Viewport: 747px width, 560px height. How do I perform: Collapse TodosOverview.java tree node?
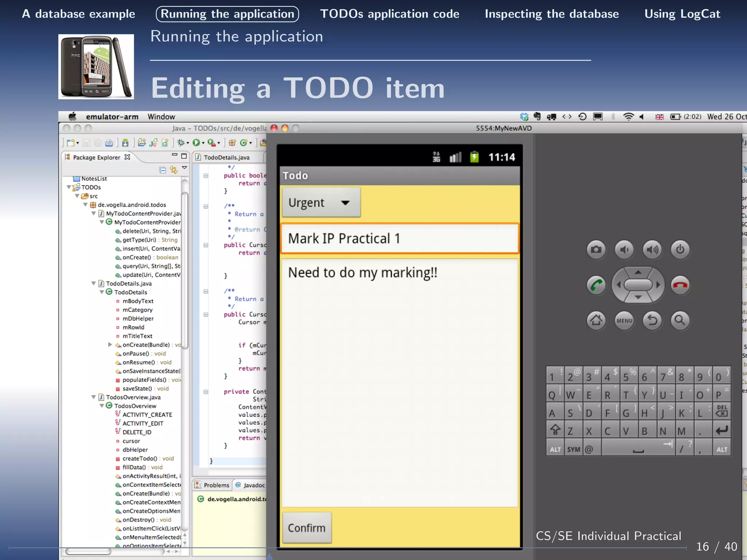94,397
